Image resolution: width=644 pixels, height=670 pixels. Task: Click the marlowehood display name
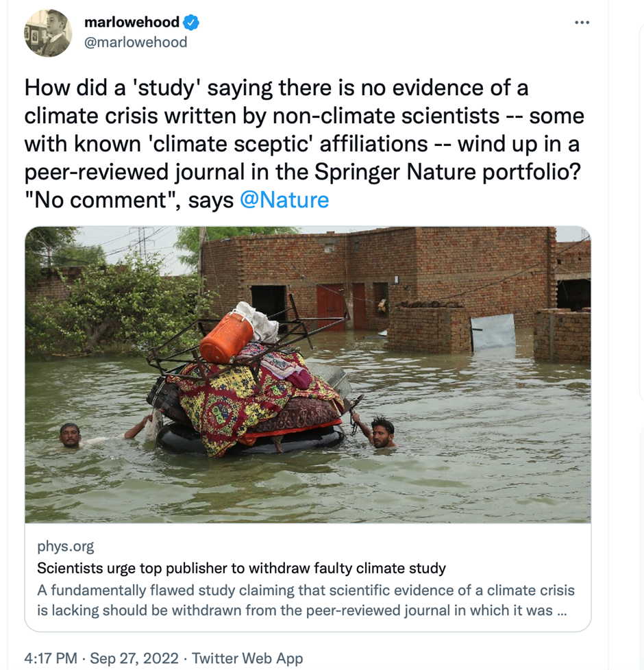pos(132,23)
